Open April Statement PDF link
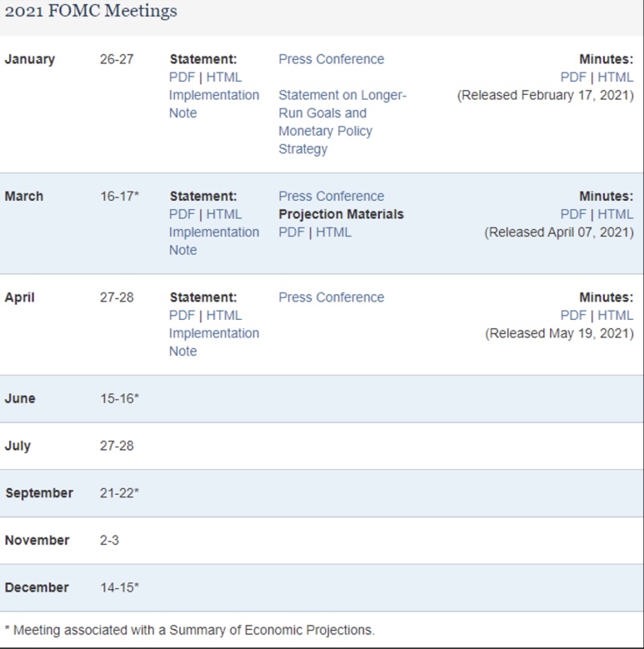644x649 pixels. pos(182,316)
